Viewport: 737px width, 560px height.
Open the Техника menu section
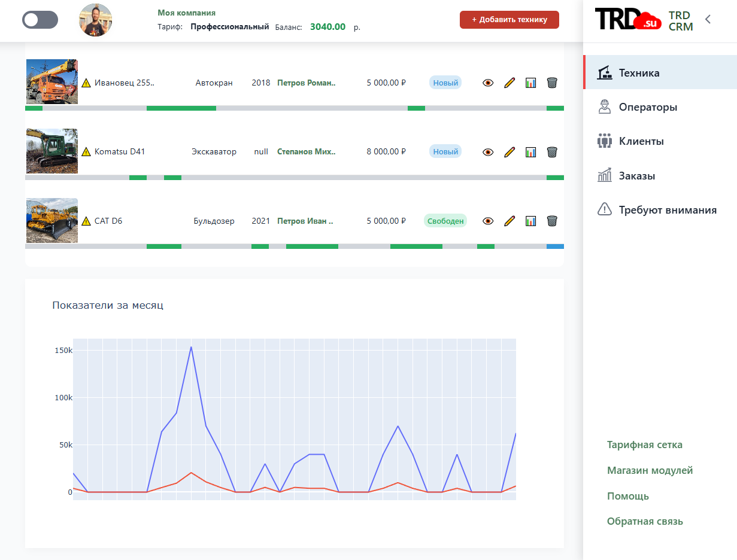tap(660, 72)
